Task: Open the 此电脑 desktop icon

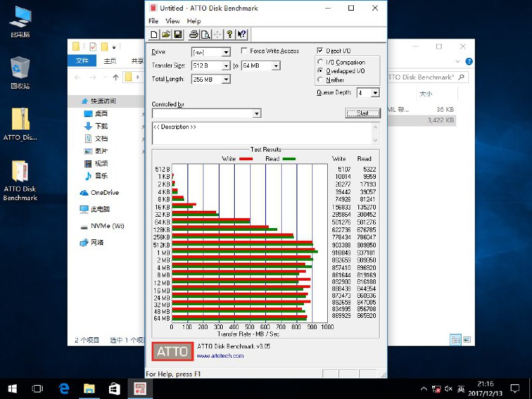Action: 21,21
